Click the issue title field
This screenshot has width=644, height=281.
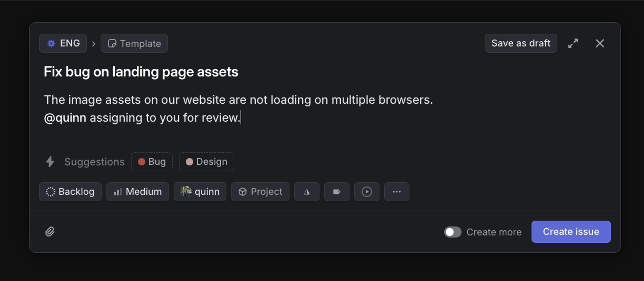point(141,72)
